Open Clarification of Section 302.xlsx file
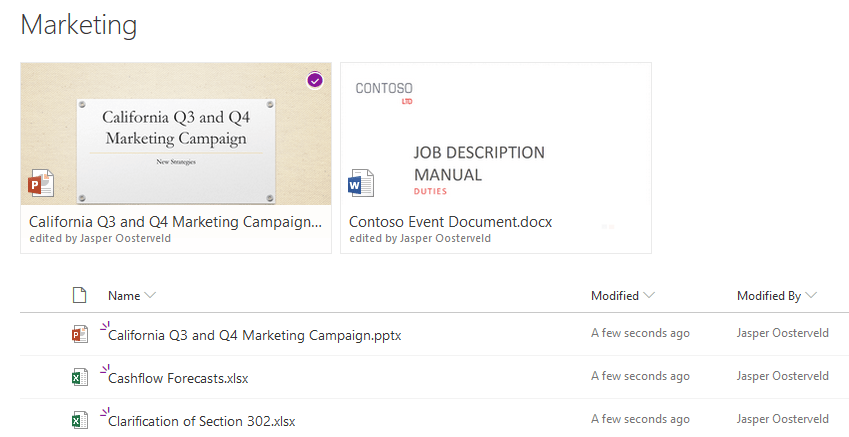The image size is (849, 437). click(201, 421)
